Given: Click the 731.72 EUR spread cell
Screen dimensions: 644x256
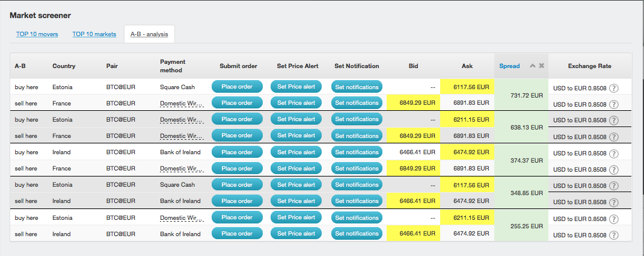Looking at the screenshot, I should tap(521, 95).
